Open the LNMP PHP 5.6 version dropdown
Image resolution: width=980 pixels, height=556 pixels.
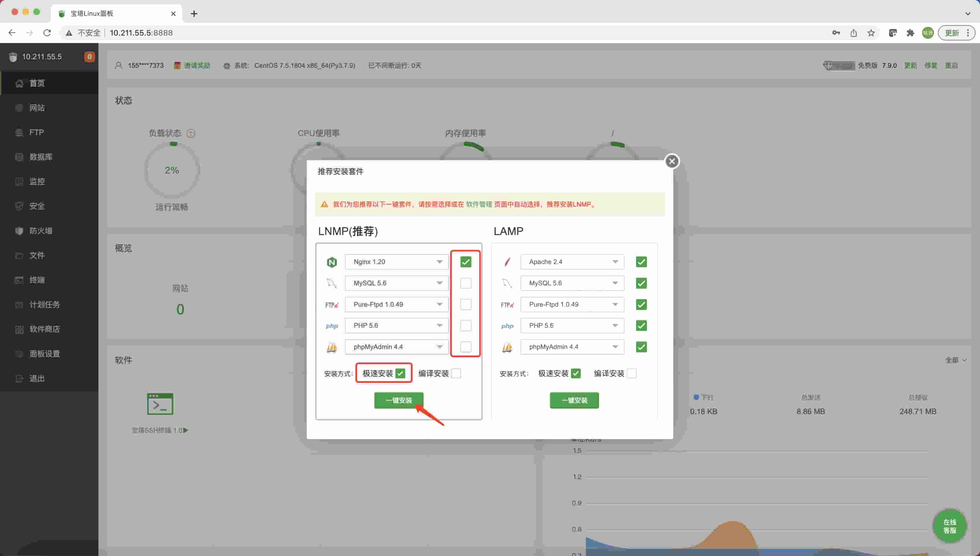pos(396,326)
